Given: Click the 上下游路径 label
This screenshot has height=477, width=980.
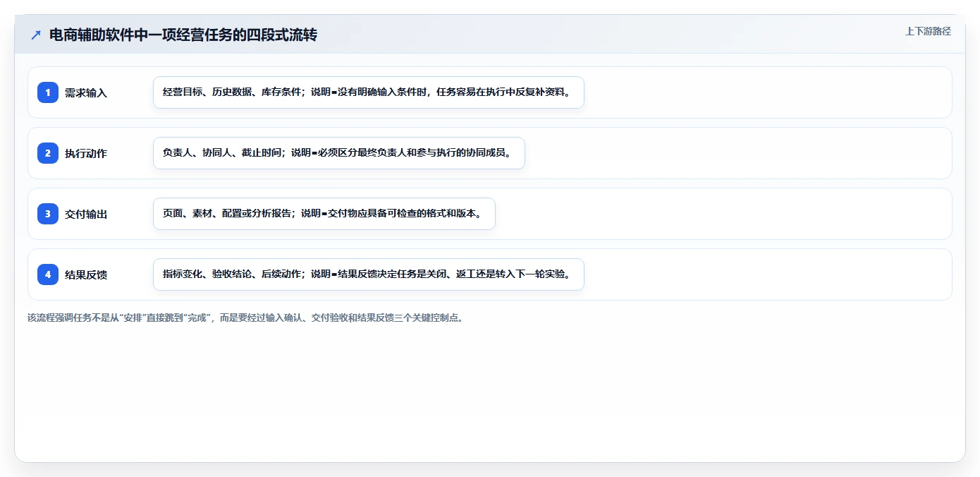Looking at the screenshot, I should click(928, 31).
